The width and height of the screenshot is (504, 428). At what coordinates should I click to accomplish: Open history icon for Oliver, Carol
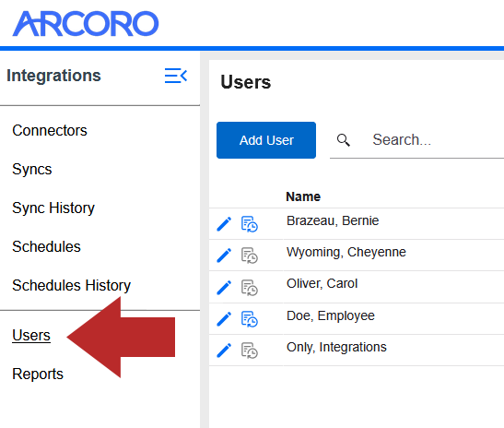250,288
